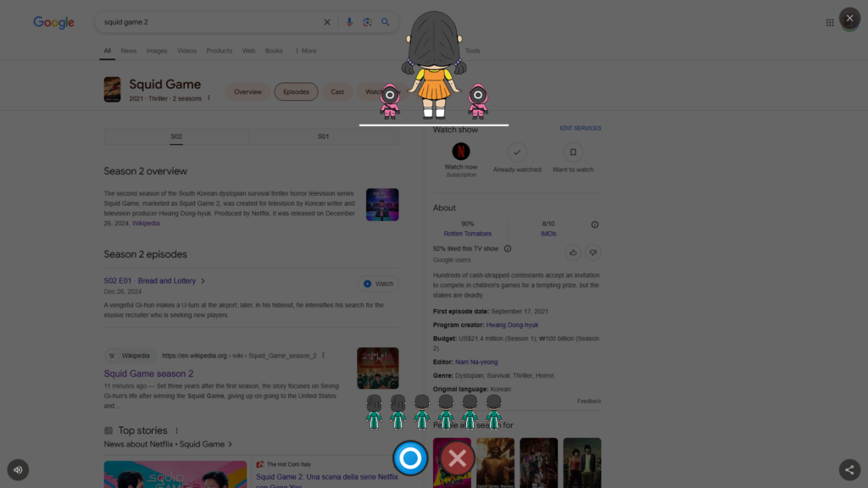
Task: Click the magnifier search button
Action: point(386,22)
